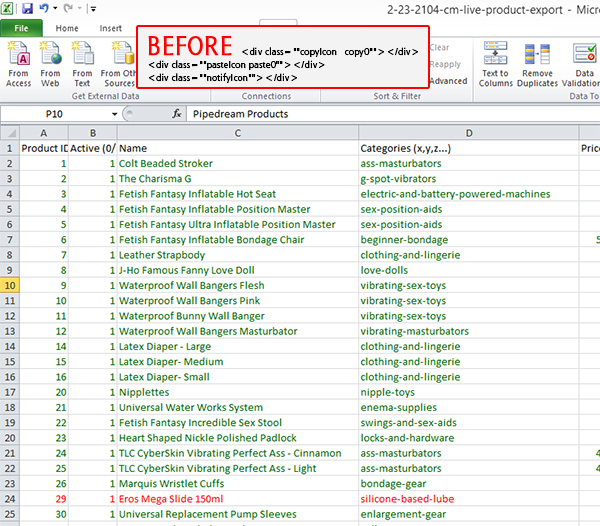Click cell Waterproof Bunny Wall Banger
This screenshot has width=600, height=526.
click(x=238, y=316)
